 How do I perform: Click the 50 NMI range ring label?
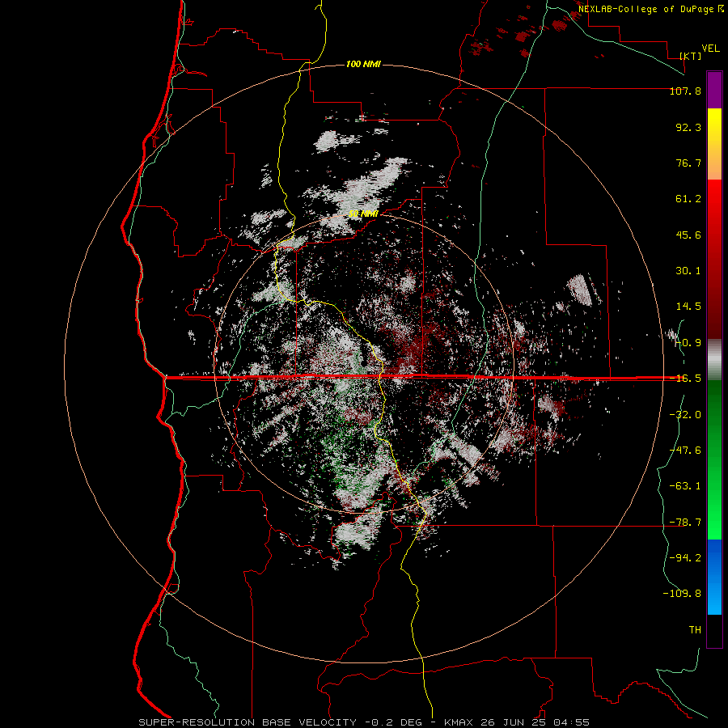point(363,214)
